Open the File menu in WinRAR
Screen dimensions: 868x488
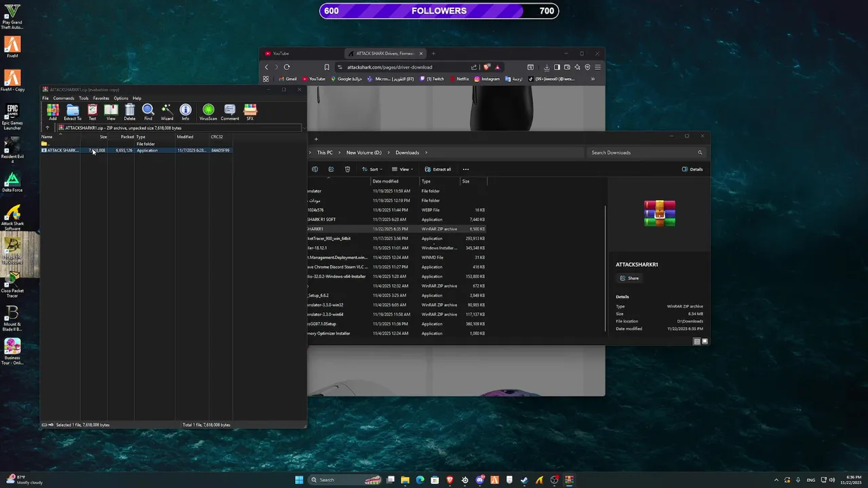45,98
